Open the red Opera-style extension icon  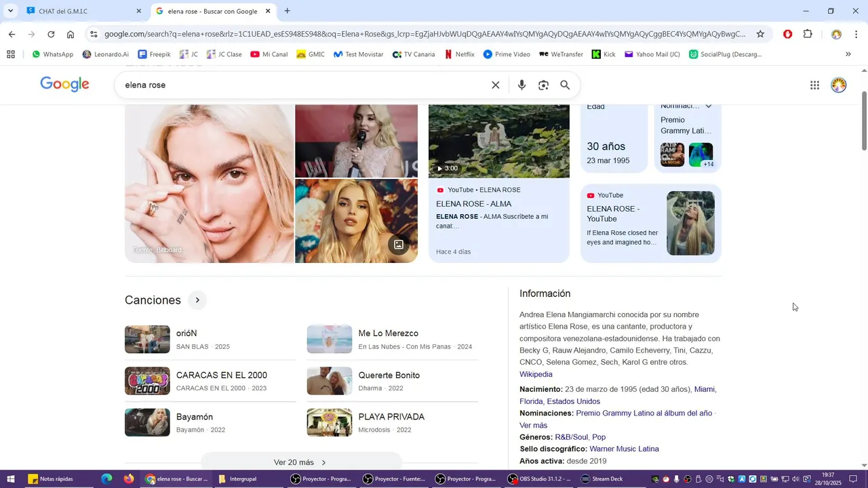point(787,35)
